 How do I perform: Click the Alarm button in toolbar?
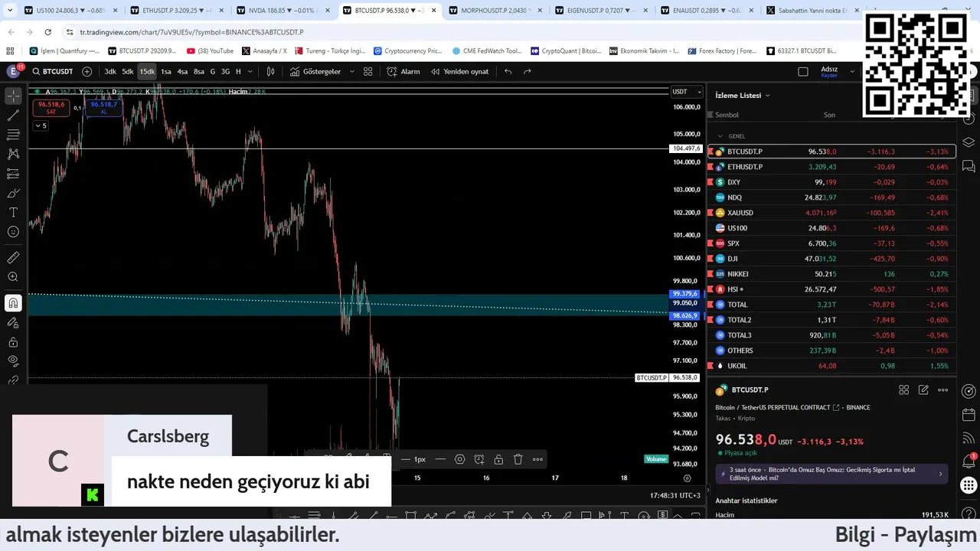(403, 71)
